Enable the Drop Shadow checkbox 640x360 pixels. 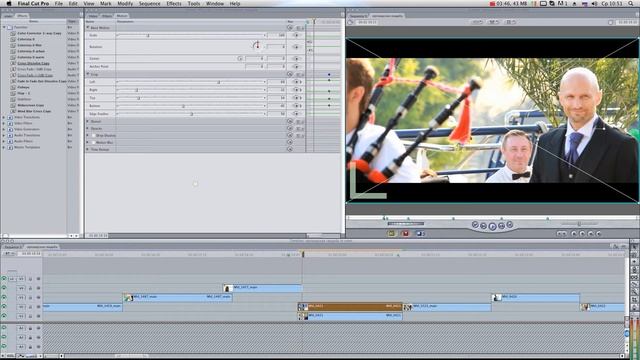(x=93, y=136)
